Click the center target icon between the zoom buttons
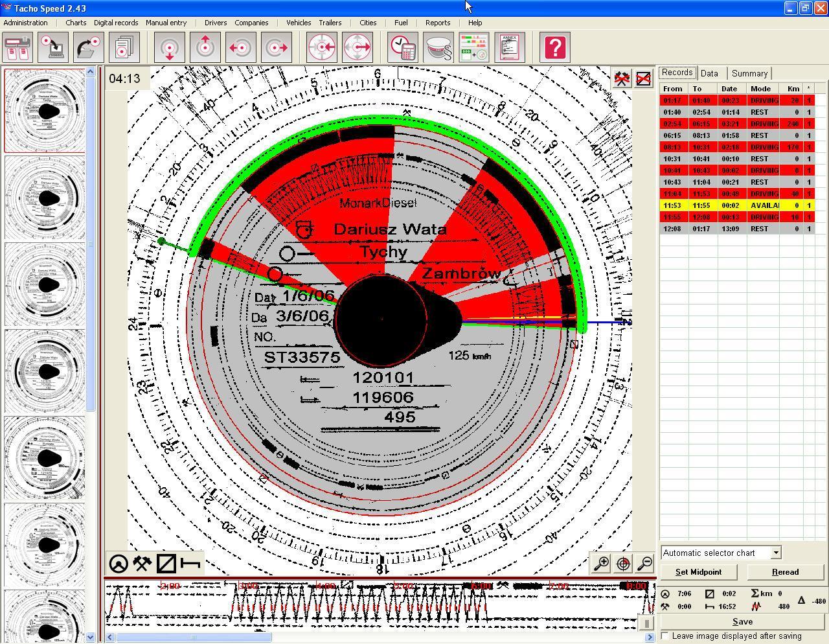The height and width of the screenshot is (644, 829). [623, 563]
